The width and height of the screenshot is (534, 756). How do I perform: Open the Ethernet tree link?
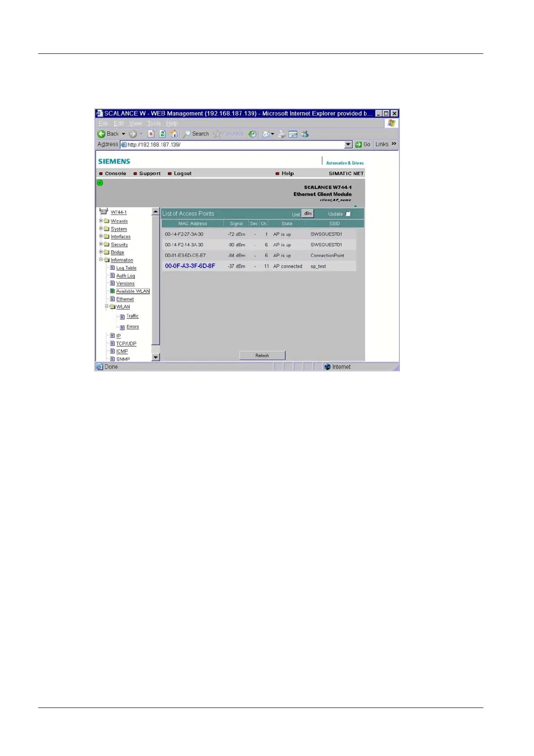tap(125, 299)
